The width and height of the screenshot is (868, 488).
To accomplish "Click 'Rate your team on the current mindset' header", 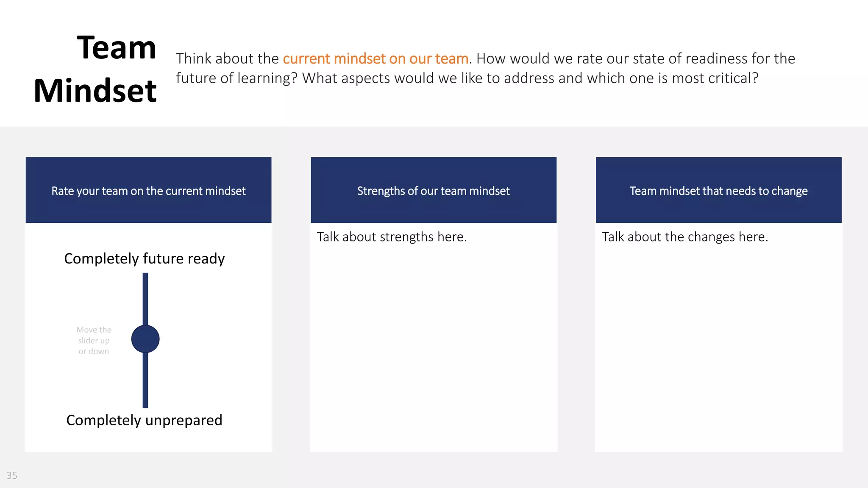I will click(148, 191).
